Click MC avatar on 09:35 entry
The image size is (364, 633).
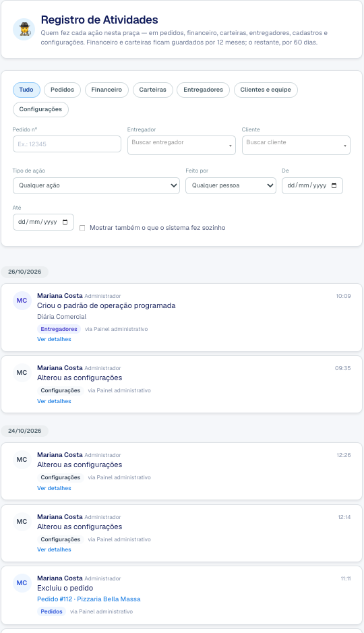(22, 373)
